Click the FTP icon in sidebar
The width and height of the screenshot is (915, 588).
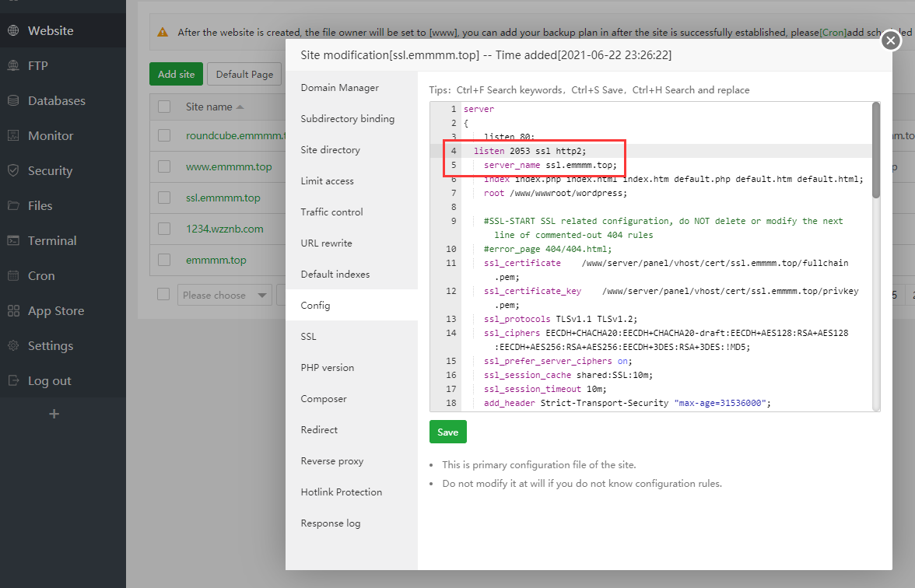(x=13, y=66)
